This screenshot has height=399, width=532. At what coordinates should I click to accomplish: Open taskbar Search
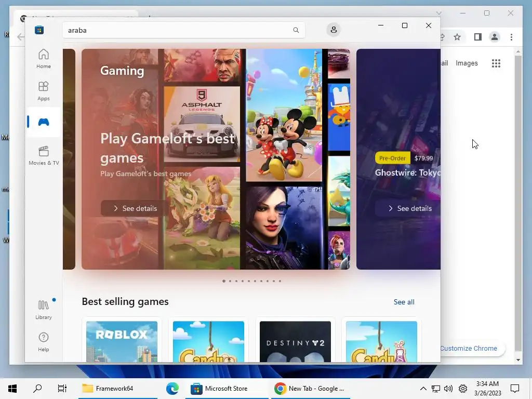[37, 389]
